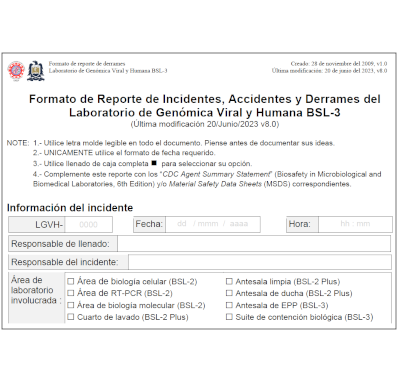Click the 'LGVH-' label

point(49,225)
